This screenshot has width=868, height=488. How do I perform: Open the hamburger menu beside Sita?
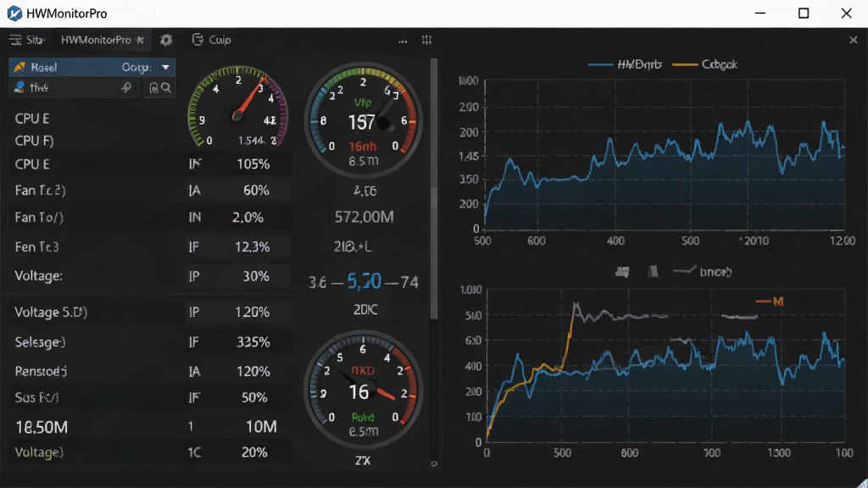click(15, 40)
